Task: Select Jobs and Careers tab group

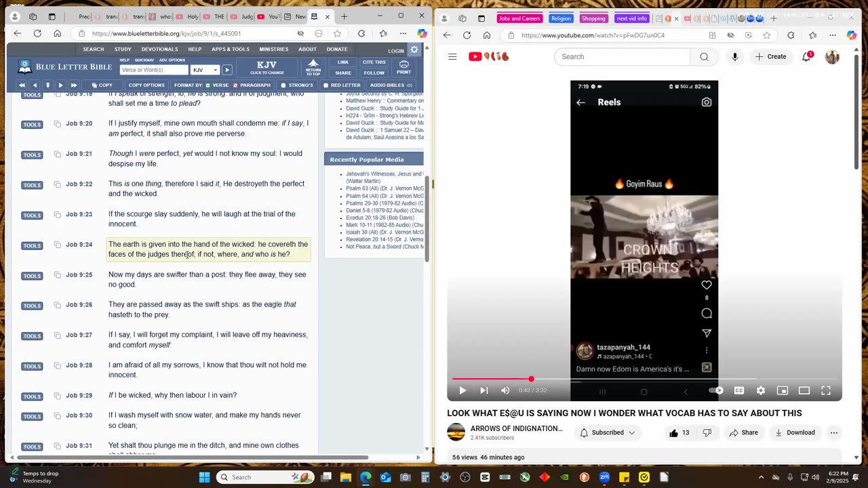Action: coord(520,18)
